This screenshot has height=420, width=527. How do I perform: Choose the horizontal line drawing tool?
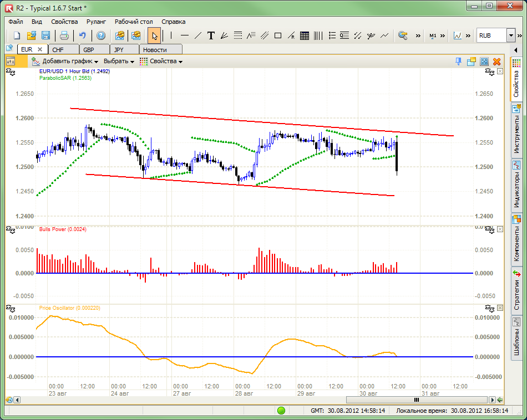185,35
